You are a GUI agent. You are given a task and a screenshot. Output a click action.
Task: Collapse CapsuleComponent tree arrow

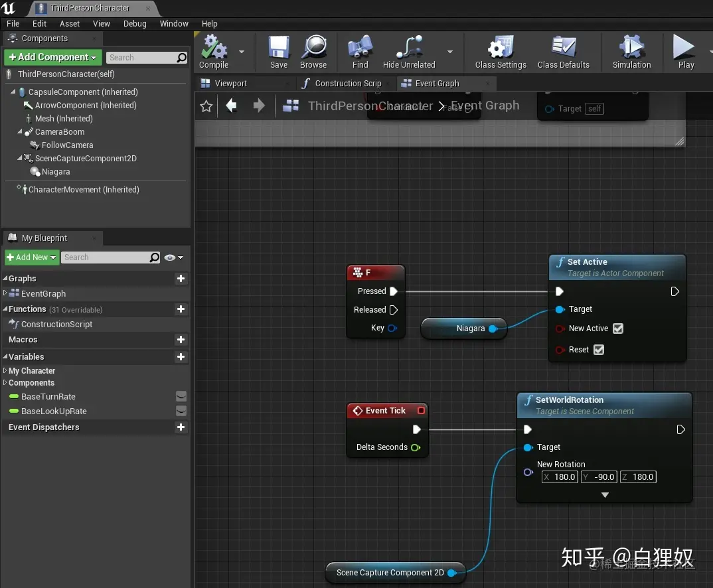[x=13, y=92]
